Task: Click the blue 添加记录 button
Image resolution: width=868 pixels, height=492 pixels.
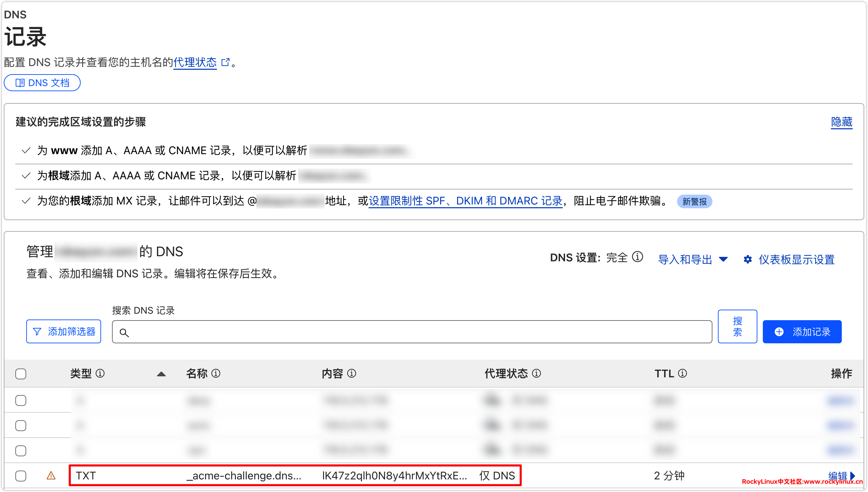Action: coord(802,332)
